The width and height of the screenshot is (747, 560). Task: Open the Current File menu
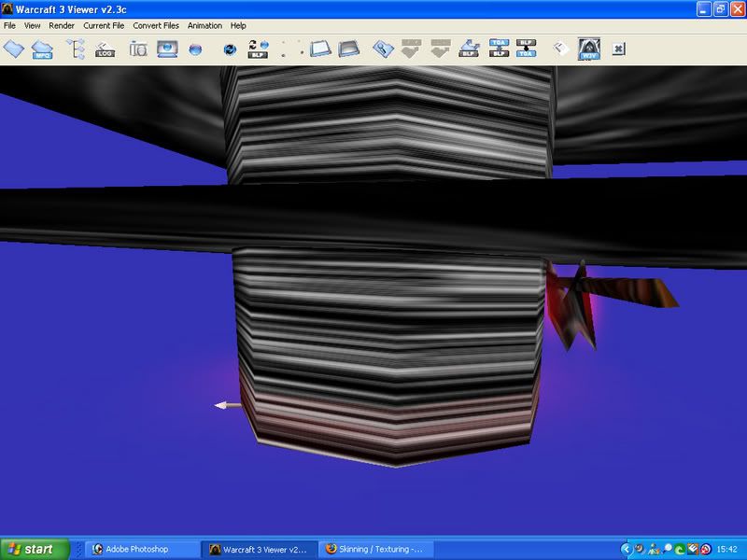pyautogui.click(x=104, y=26)
